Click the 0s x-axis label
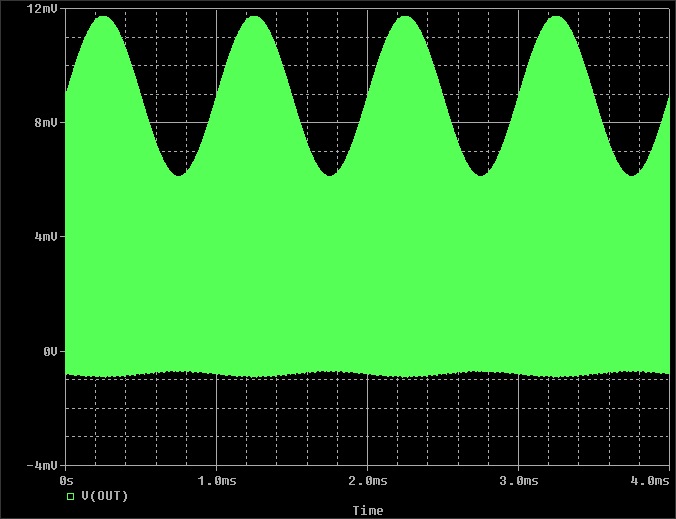This screenshot has width=676, height=519. tap(66, 480)
